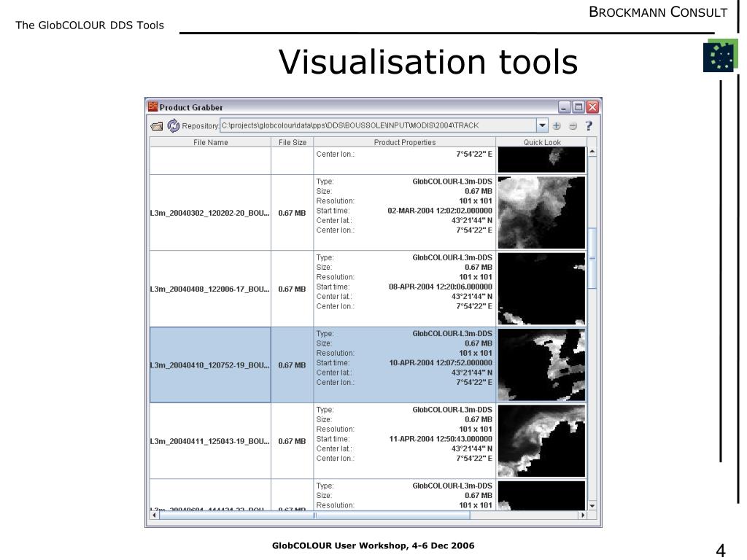Click the vertical scrollbar thumb
The image size is (747, 560).
click(x=592, y=259)
